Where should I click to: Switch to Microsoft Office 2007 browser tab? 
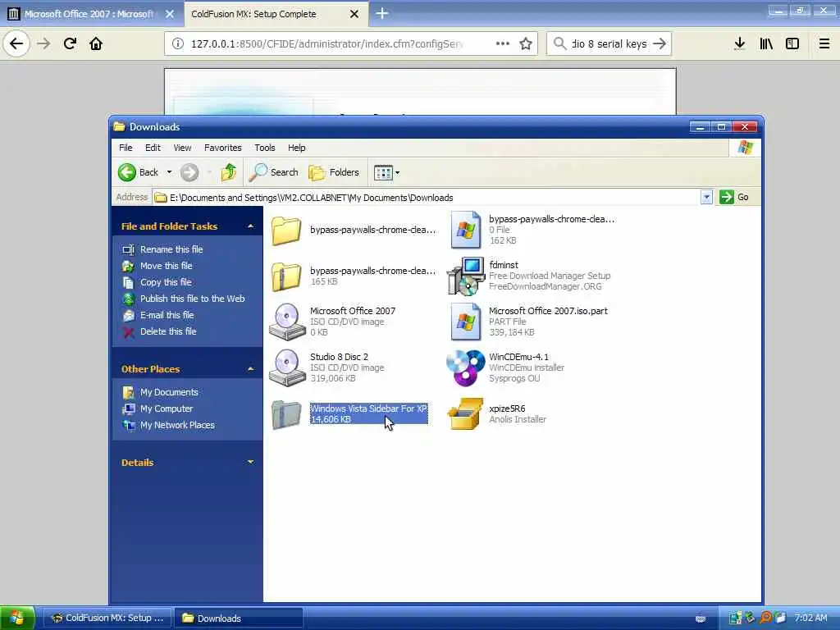[x=88, y=14]
